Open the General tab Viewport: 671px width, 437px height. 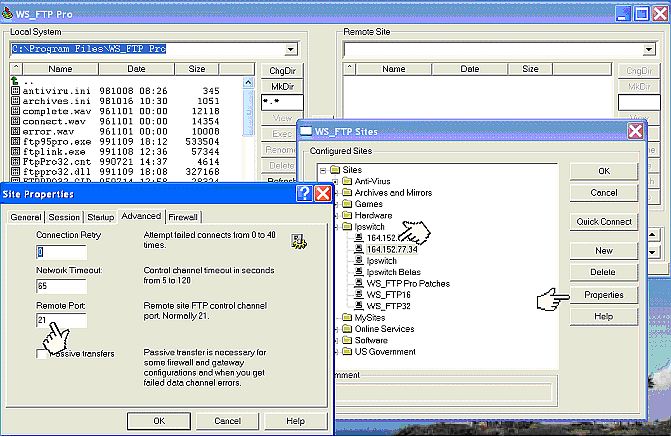pyautogui.click(x=26, y=217)
